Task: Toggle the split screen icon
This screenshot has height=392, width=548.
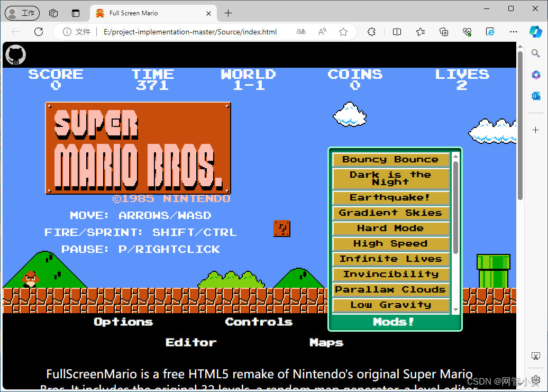Action: coord(397,32)
